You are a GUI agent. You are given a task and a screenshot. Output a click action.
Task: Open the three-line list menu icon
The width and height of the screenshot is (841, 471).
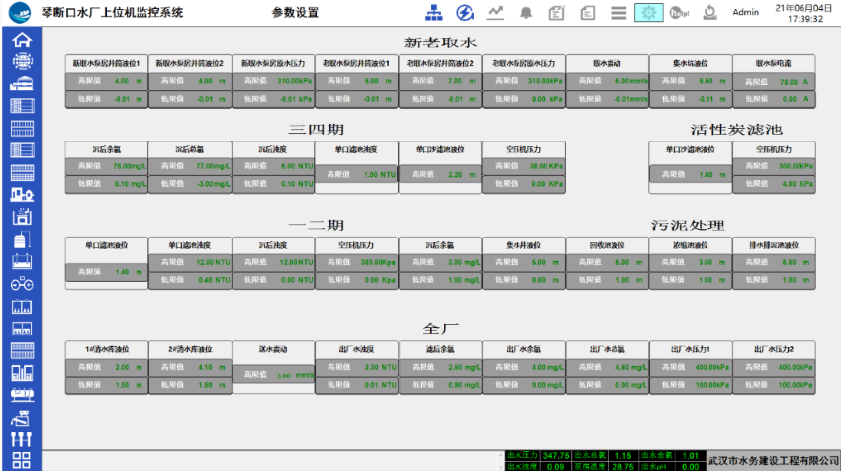(618, 13)
